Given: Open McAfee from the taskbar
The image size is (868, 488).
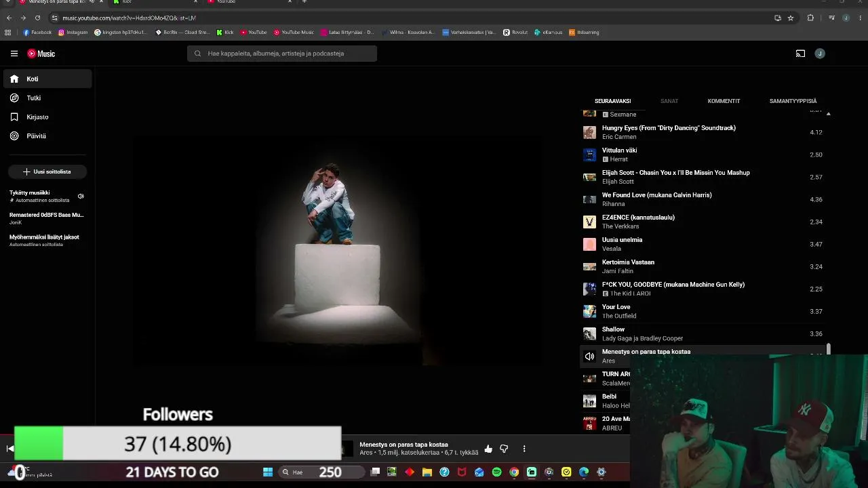Looking at the screenshot, I should 462,472.
